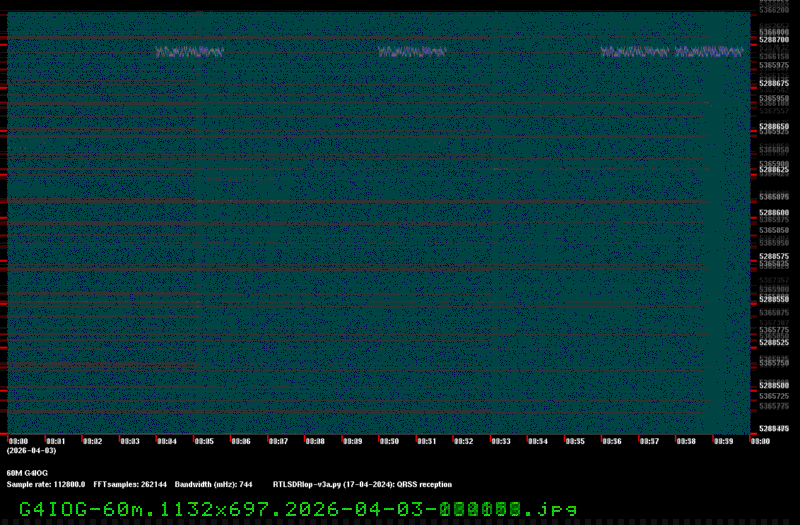Click the 5288500 frequency scale label
800x525 pixels.
[774, 385]
